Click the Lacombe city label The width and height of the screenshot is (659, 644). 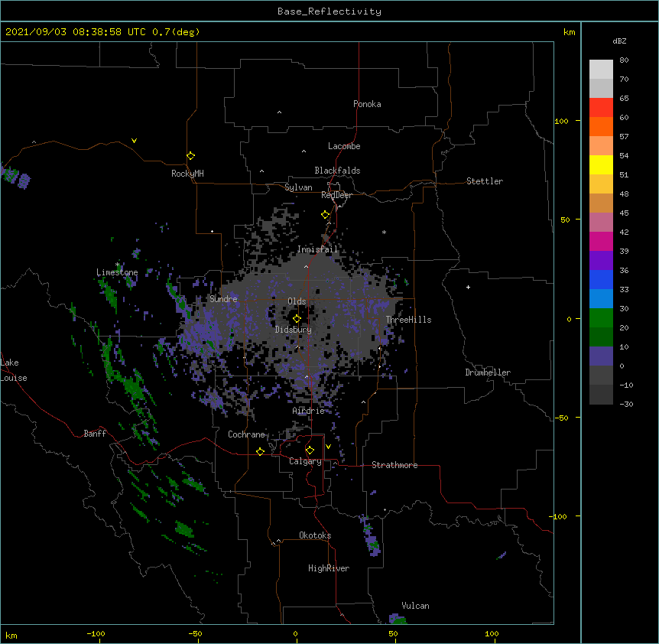tap(344, 146)
